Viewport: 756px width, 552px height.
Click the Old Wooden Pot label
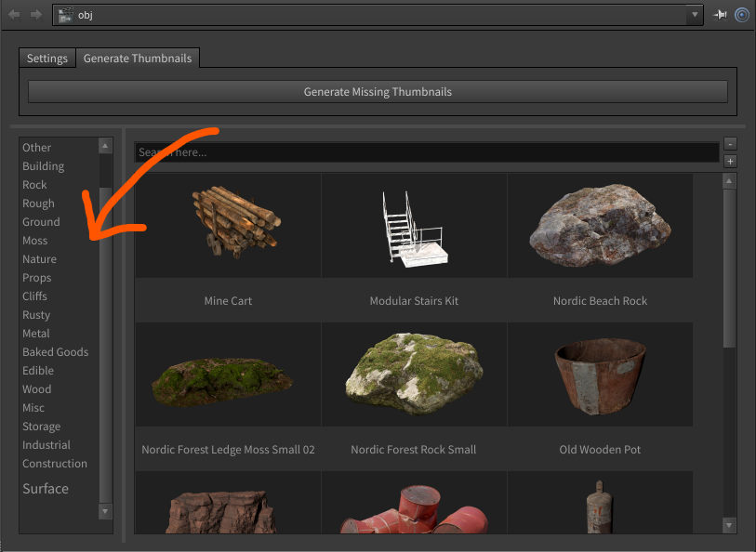coord(601,450)
